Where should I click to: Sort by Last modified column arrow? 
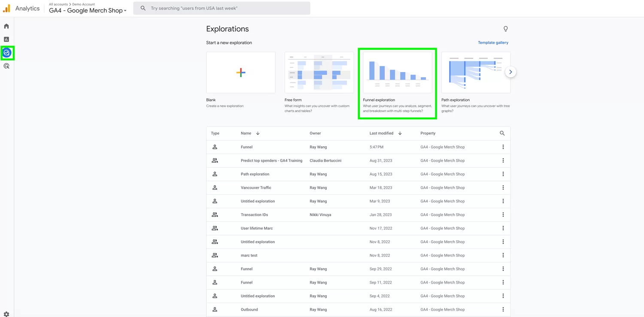pos(400,133)
